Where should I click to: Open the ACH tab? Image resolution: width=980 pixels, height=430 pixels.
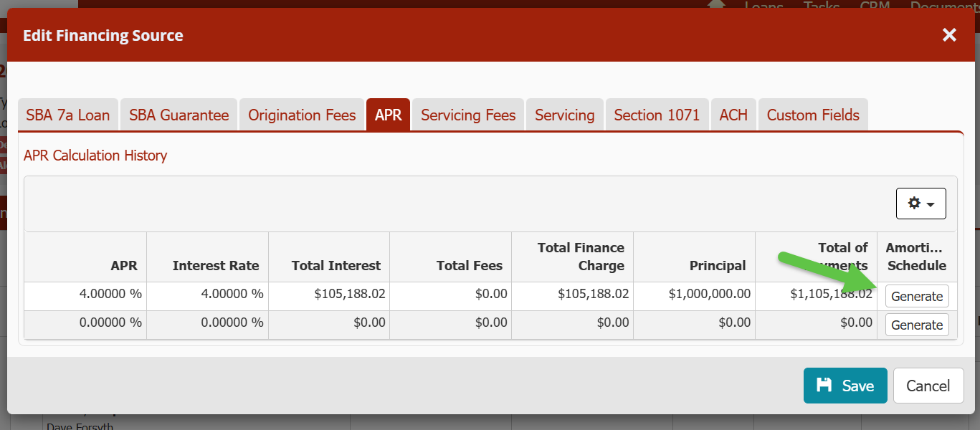click(733, 115)
